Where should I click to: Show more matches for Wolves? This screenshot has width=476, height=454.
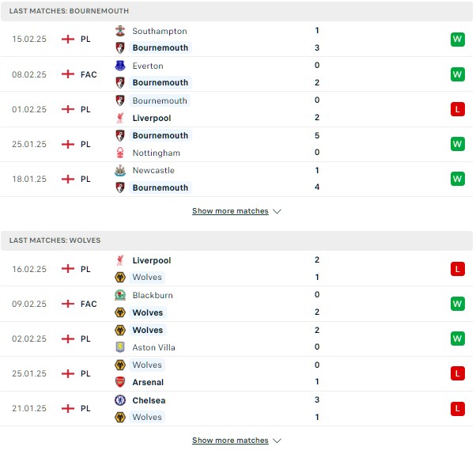point(230,440)
